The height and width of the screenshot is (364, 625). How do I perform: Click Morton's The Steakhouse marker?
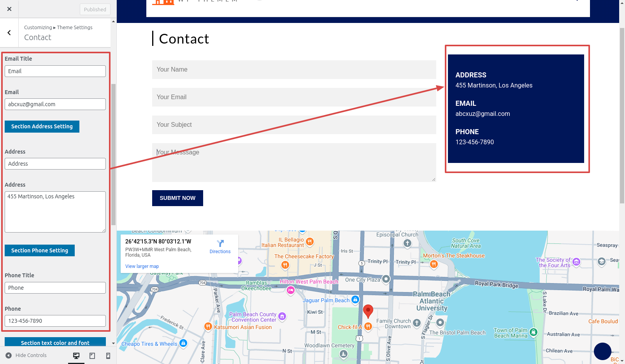coord(434,264)
